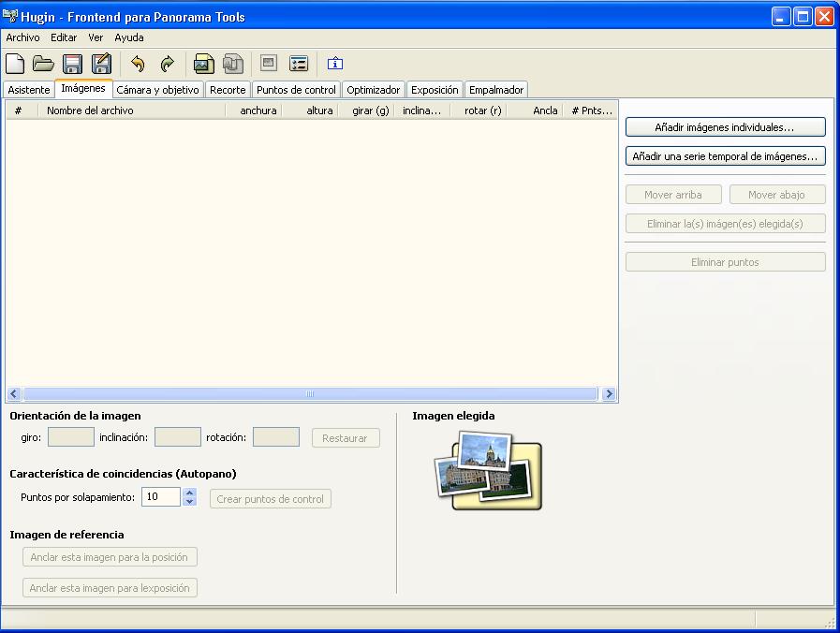Click the add image series toolbar icon
840x633 pixels.
[x=233, y=64]
